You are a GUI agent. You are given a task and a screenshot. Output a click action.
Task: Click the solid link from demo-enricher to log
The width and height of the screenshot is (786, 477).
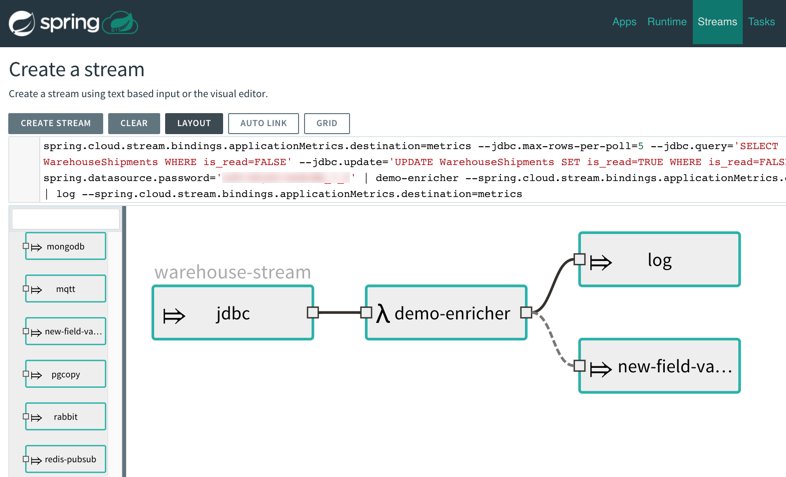[553, 284]
